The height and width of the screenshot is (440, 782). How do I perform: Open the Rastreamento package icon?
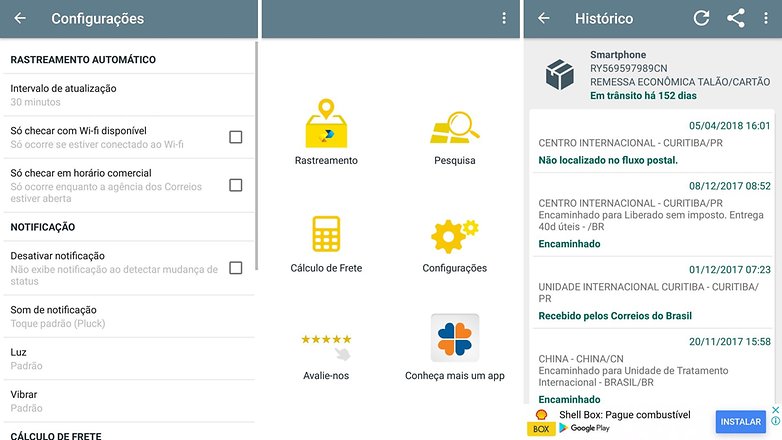(326, 123)
